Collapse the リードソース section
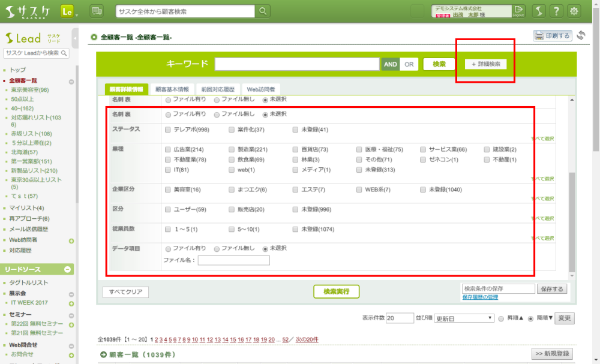The image size is (600, 364). point(68,269)
